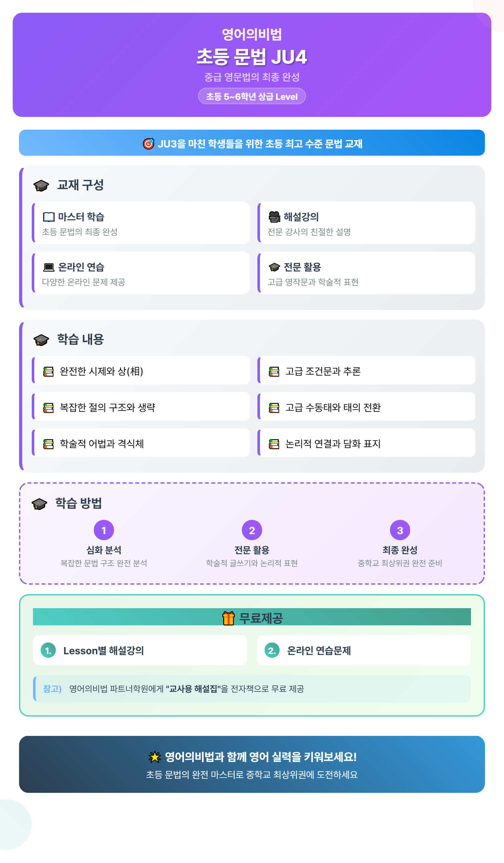
Task: Click the graduation cap icon beside 교재 구성
Action: pyautogui.click(x=41, y=186)
